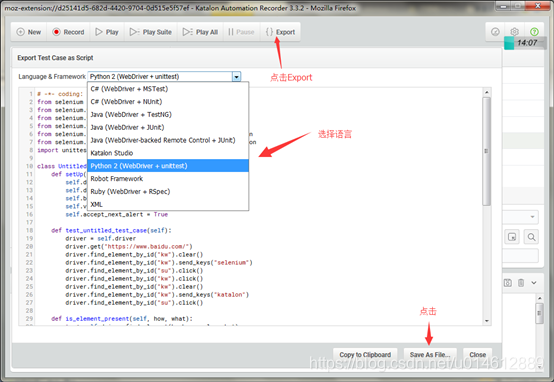Click Copy to Clipboard button
This screenshot has width=554, height=382.
[365, 354]
